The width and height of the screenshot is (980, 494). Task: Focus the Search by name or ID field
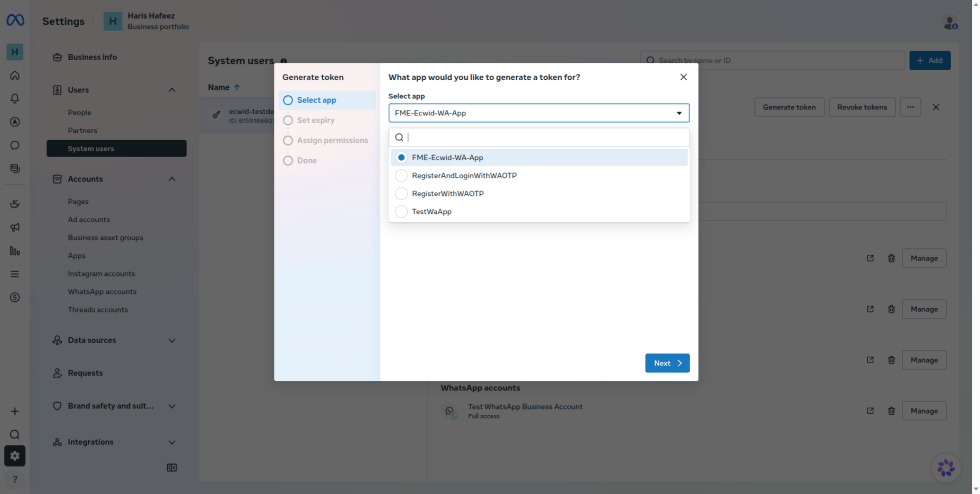pyautogui.click(x=772, y=61)
